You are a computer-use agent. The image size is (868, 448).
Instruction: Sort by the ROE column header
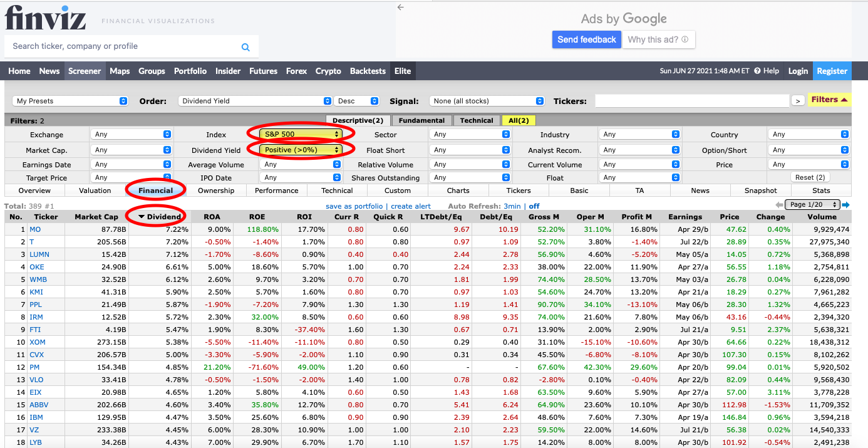257,217
